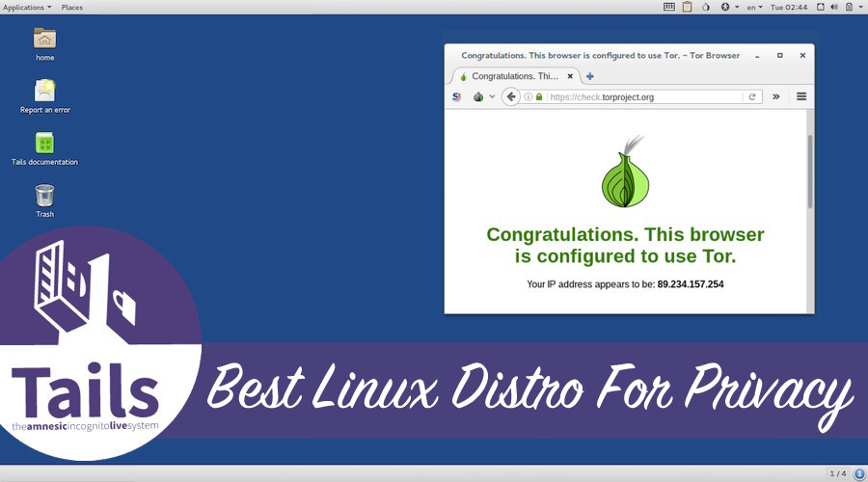Viewport: 868px width, 482px height.
Task: Open the universal access menu in top bar
Action: click(729, 7)
